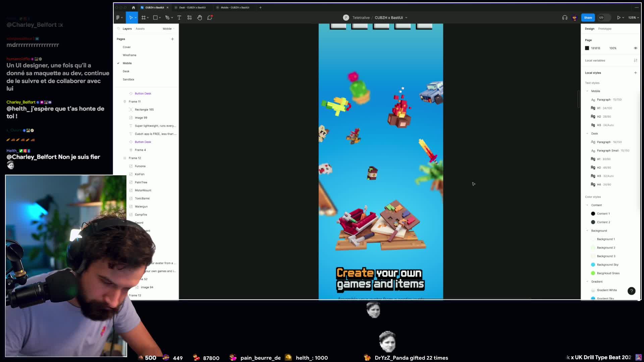Add a new page with plus

pos(172,39)
